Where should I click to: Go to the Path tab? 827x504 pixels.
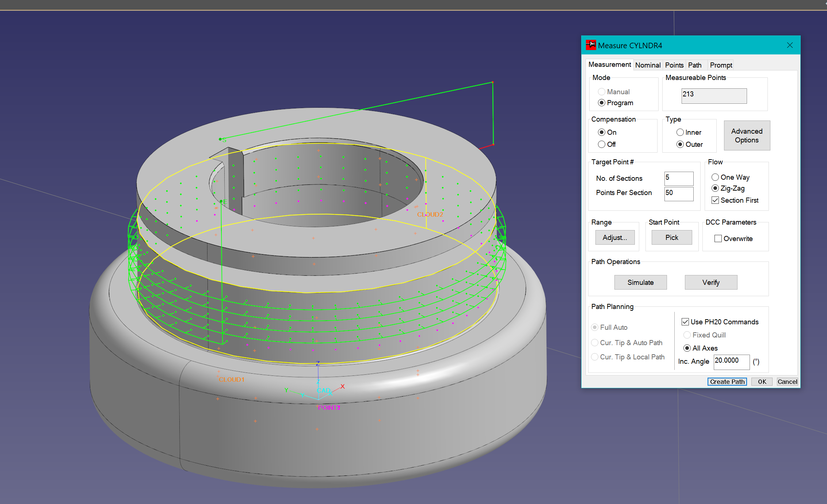694,65
